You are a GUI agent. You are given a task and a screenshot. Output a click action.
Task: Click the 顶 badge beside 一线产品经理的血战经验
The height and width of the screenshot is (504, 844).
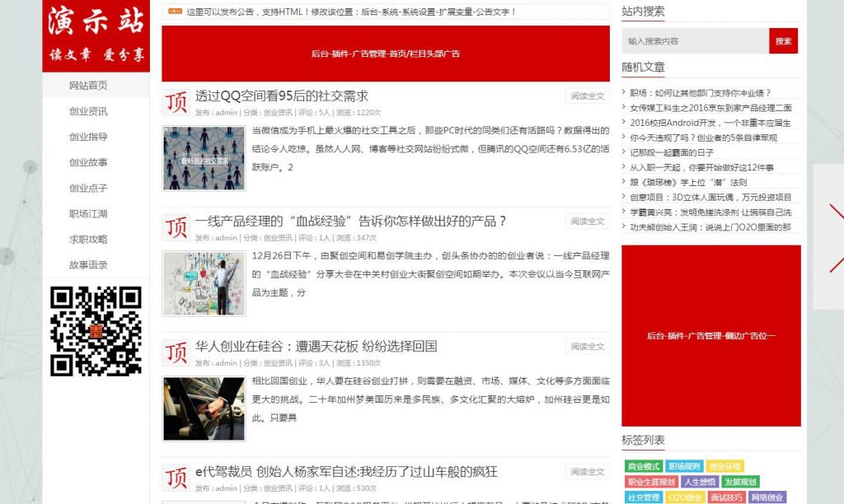tap(176, 227)
